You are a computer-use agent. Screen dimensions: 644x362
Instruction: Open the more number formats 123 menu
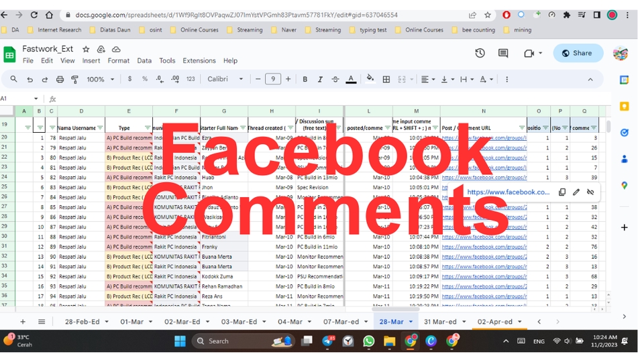click(x=191, y=79)
